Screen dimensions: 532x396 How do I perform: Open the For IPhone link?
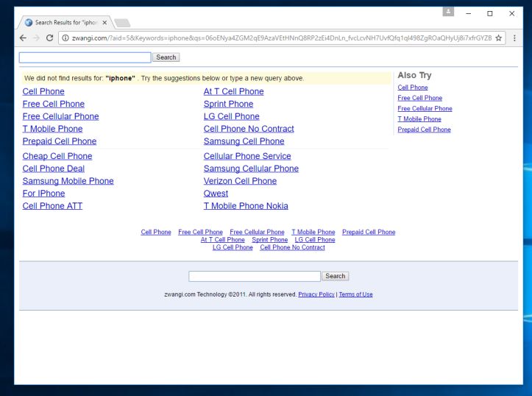pos(43,194)
